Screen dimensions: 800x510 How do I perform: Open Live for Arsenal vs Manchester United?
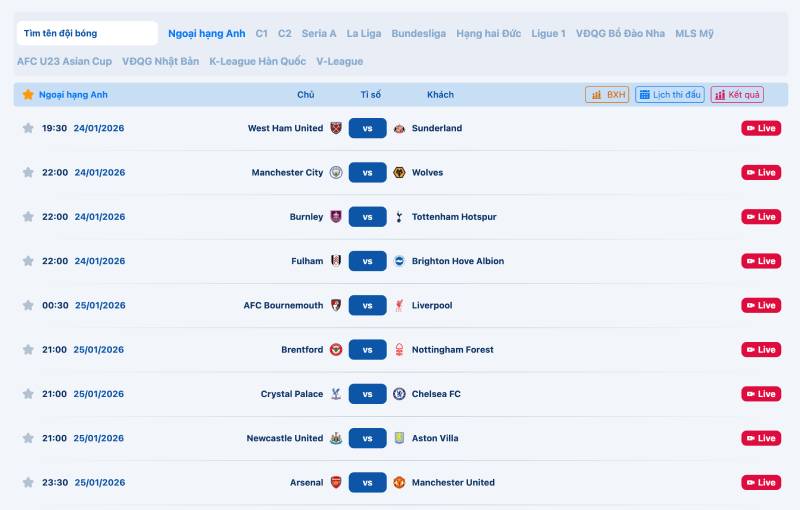(x=761, y=482)
